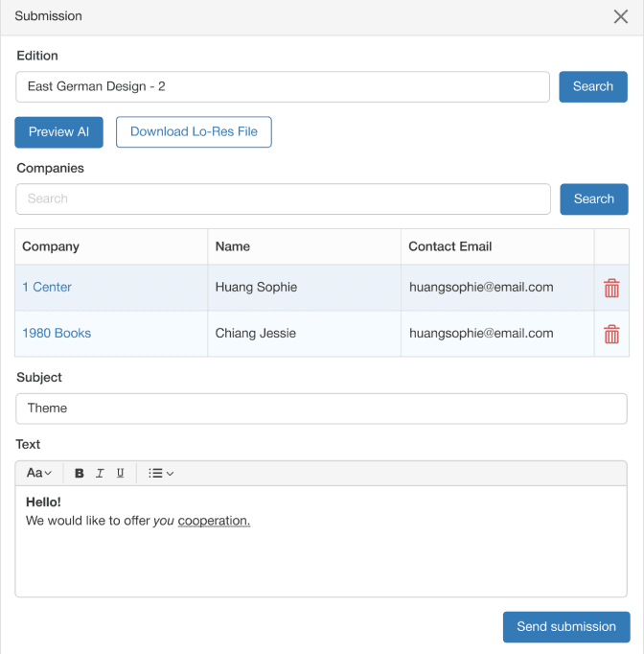The width and height of the screenshot is (644, 654).
Task: Click the Contact Email column header
Action: pos(449,246)
